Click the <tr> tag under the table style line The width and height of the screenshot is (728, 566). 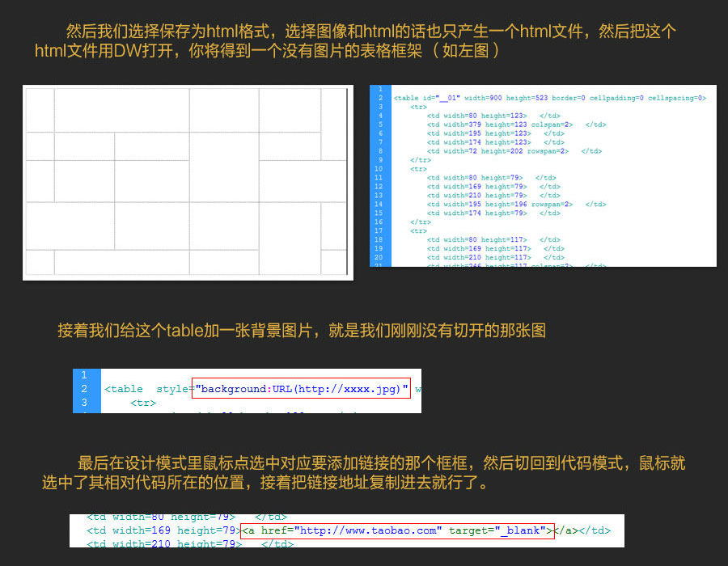pyautogui.click(x=143, y=403)
